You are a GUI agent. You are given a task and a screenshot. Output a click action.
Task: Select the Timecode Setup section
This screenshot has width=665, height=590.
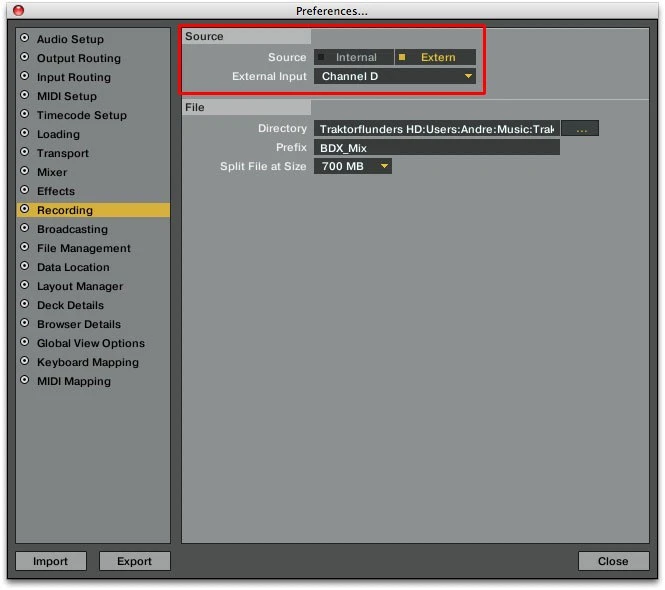pyautogui.click(x=81, y=115)
